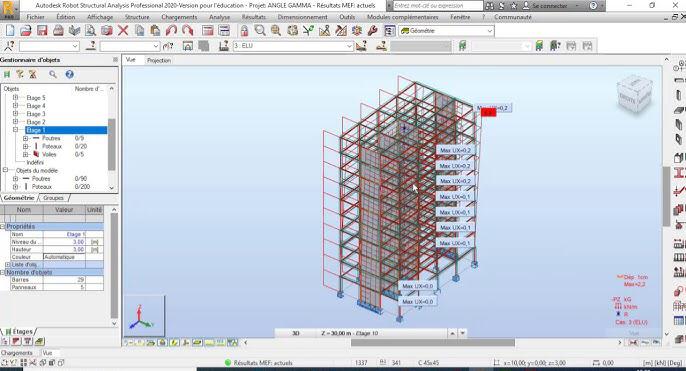Open the Dimensionnement menu
Viewport: 686px width, 371px height.
(x=302, y=17)
